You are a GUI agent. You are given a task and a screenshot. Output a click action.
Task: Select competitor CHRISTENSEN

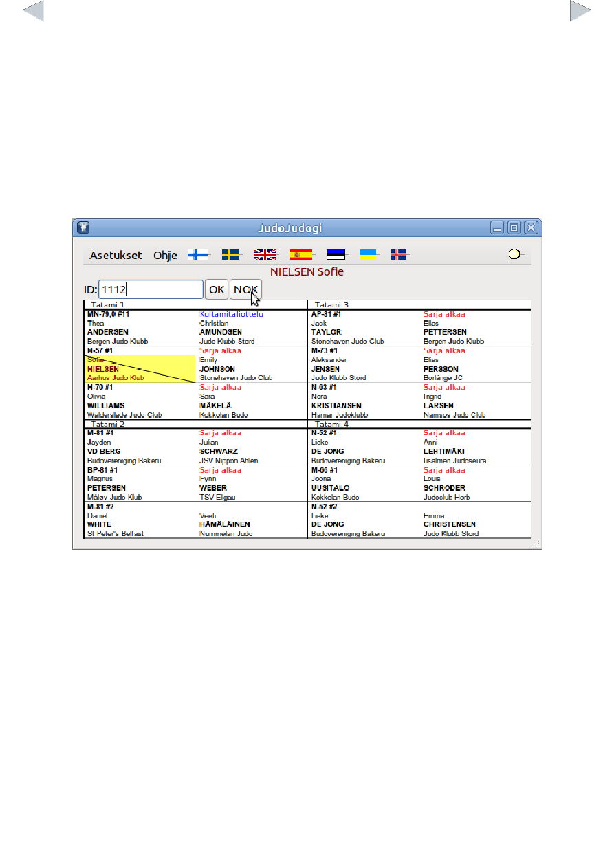[x=450, y=524]
